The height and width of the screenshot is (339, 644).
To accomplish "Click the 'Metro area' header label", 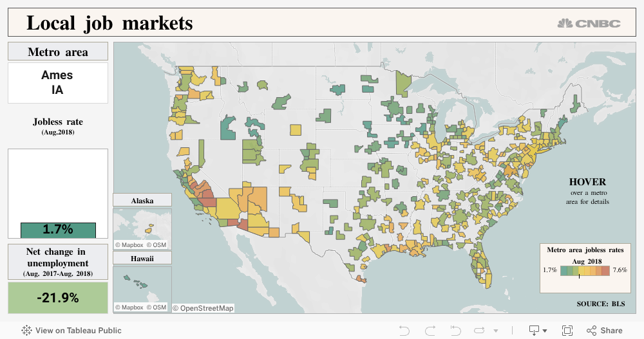I will (x=58, y=52).
